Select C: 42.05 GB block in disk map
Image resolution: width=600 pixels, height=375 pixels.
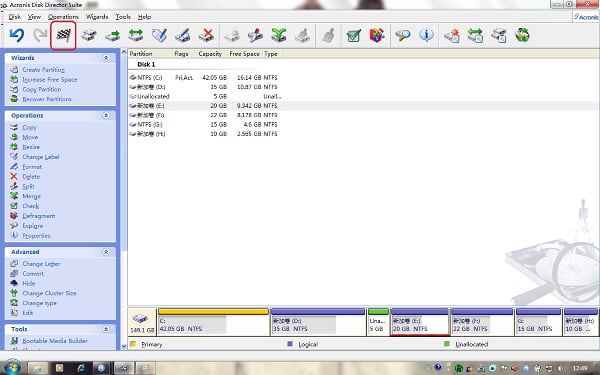pyautogui.click(x=213, y=322)
